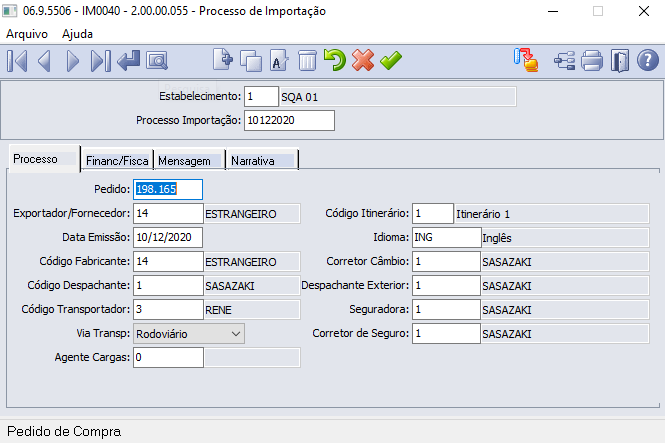Open help question mark icon
The width and height of the screenshot is (665, 443).
[648, 60]
